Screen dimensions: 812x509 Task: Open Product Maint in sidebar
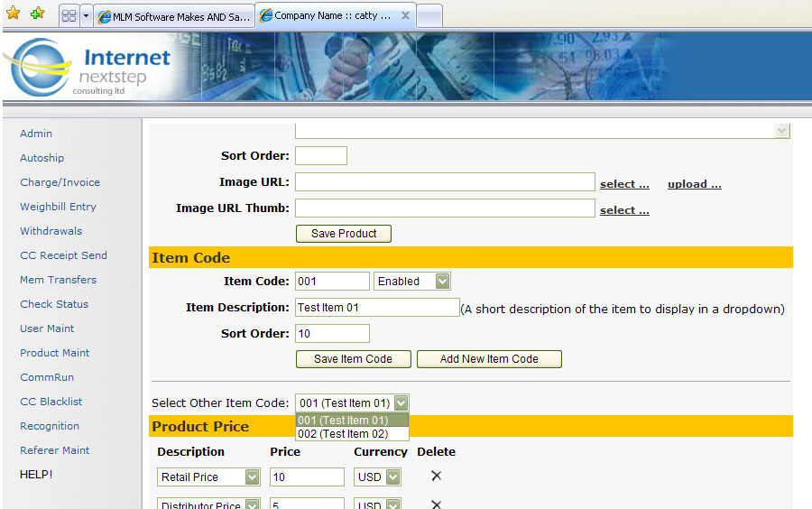click(55, 353)
